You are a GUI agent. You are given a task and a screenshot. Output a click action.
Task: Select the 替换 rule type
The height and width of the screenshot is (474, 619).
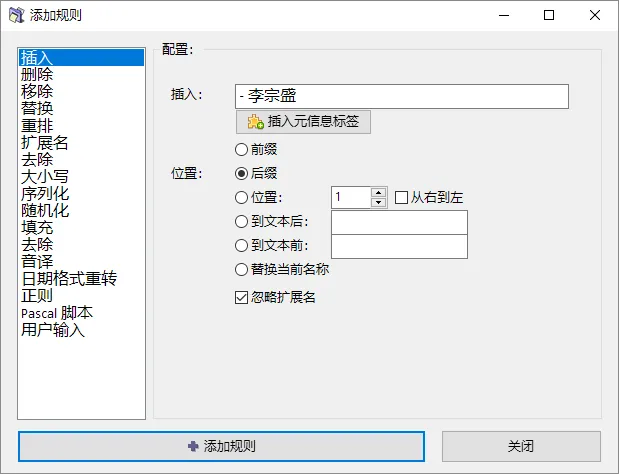coord(81,109)
